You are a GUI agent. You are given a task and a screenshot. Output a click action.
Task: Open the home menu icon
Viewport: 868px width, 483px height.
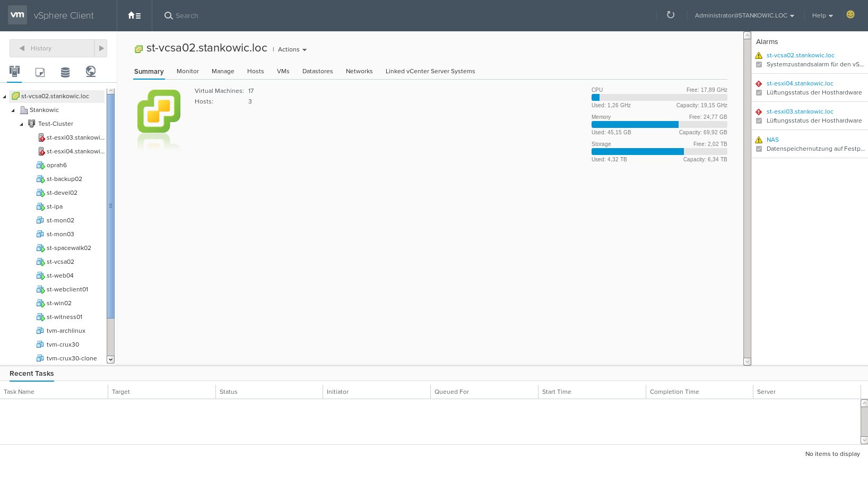(134, 15)
